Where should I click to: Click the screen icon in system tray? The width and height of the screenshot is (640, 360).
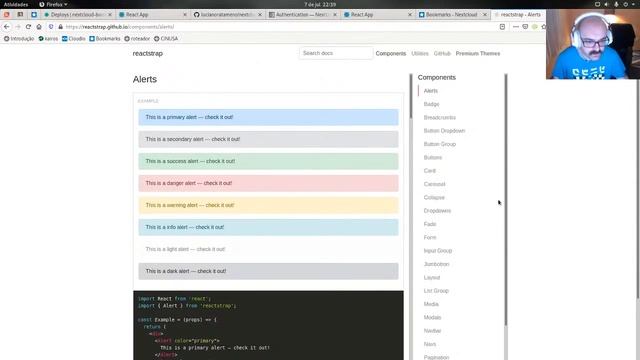click(597, 4)
